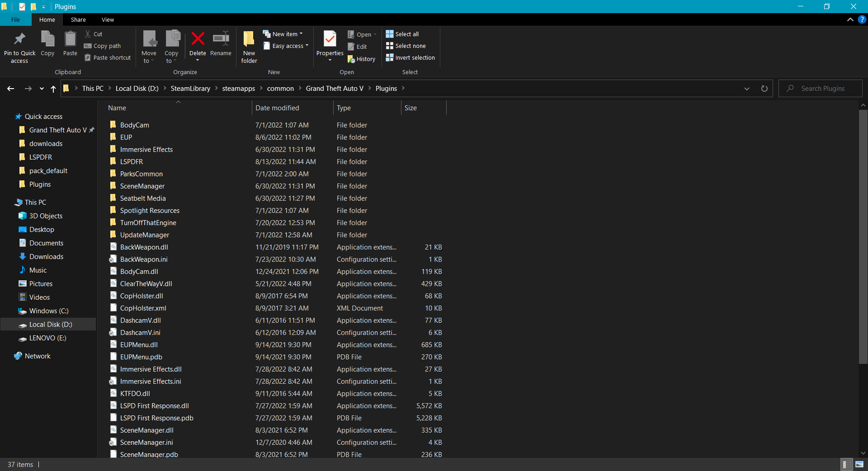
Task: Switch to details view in status bar
Action: 844,464
